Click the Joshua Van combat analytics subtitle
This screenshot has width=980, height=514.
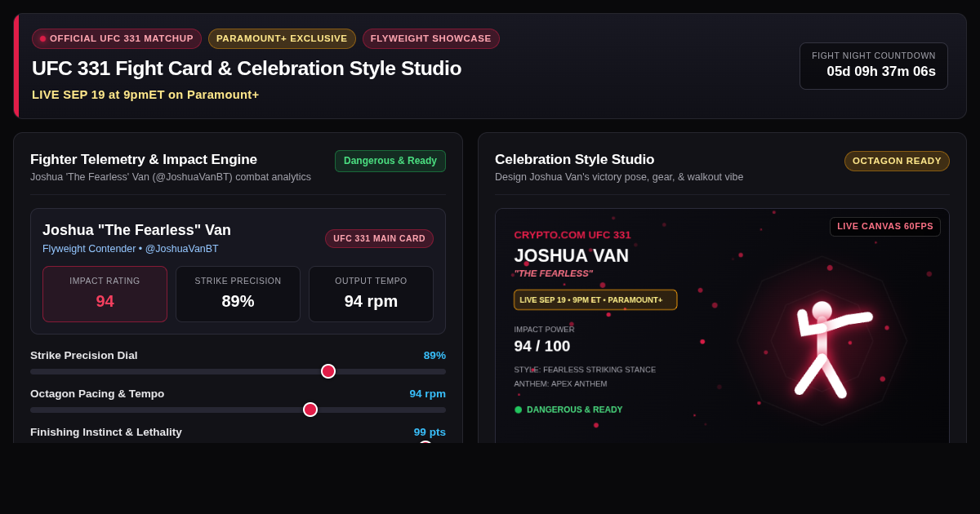click(171, 177)
